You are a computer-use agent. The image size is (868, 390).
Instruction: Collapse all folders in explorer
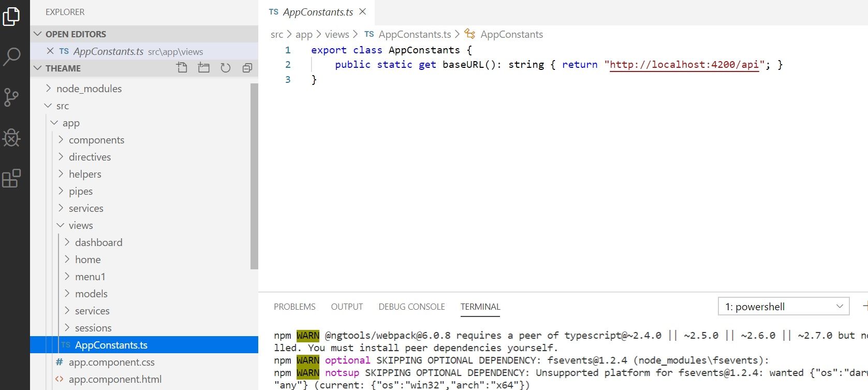(247, 68)
